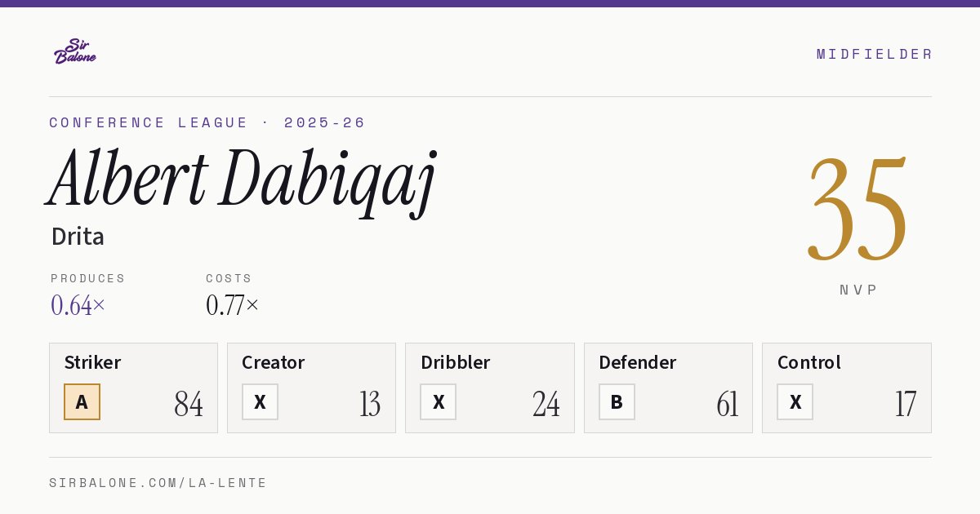980x514 pixels.
Task: Click the MIDFIELDER position label
Action: click(874, 54)
